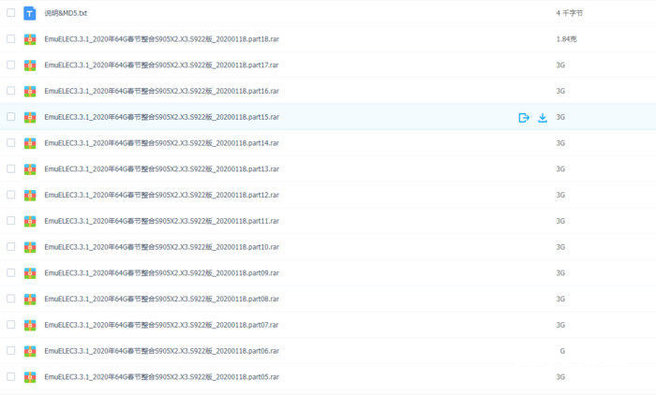Tick the checkbox for part08.rar
This screenshot has width=656, height=395.
[x=11, y=298]
